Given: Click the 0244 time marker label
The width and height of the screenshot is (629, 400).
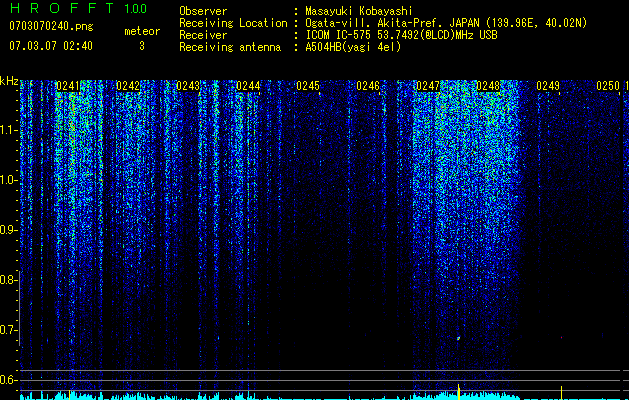Looking at the screenshot, I should pos(248,86).
